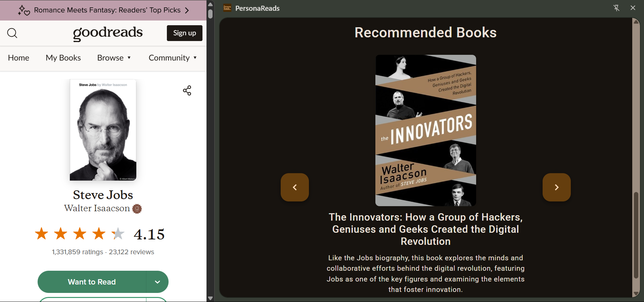This screenshot has height=302, width=644.
Task: Show the next recommended book
Action: pyautogui.click(x=557, y=187)
